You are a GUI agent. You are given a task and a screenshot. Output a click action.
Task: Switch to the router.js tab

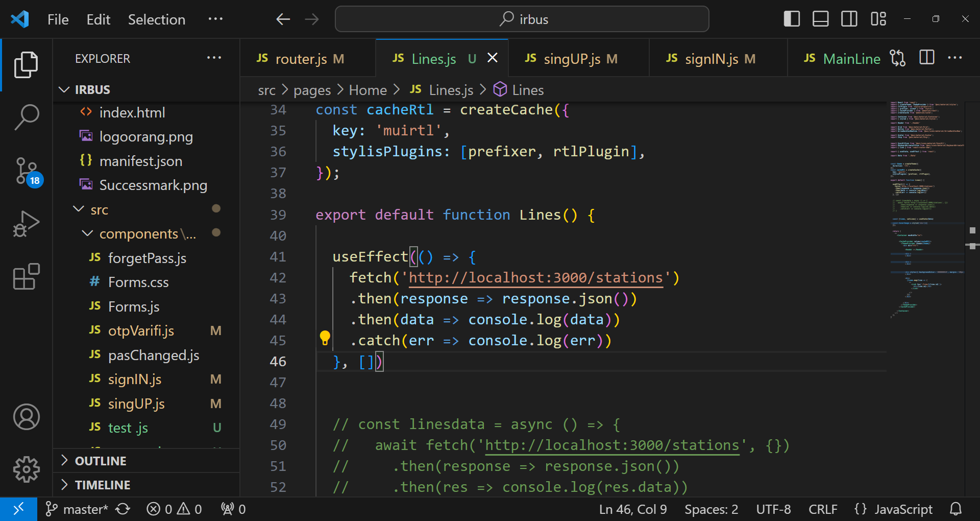(x=301, y=59)
